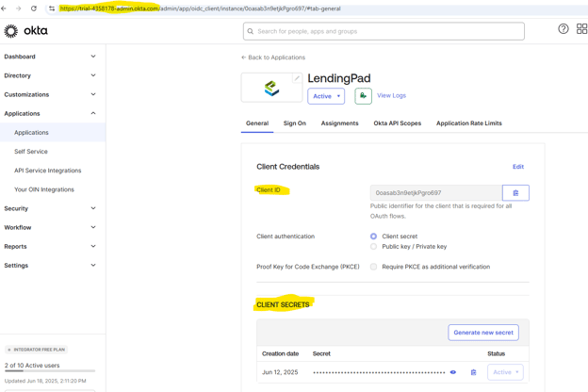The width and height of the screenshot is (588, 392).
Task: Open the apps grid icon
Action: (582, 29)
